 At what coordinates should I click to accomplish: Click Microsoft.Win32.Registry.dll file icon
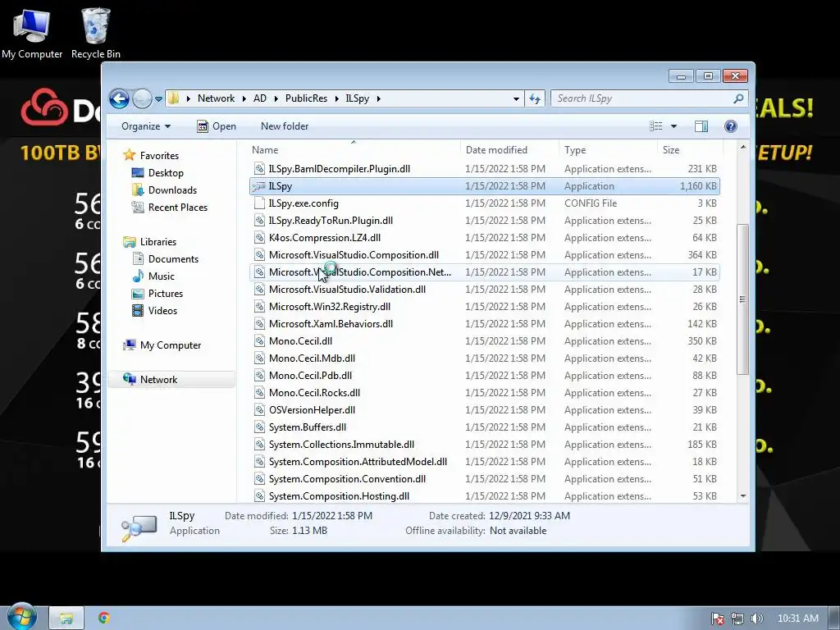[x=259, y=307]
